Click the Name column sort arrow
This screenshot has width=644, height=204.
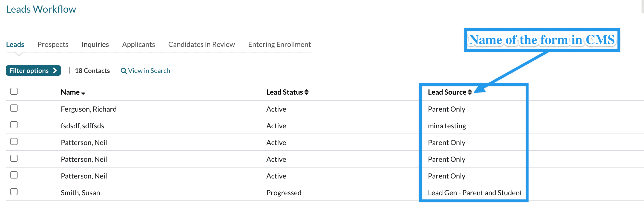point(83,93)
